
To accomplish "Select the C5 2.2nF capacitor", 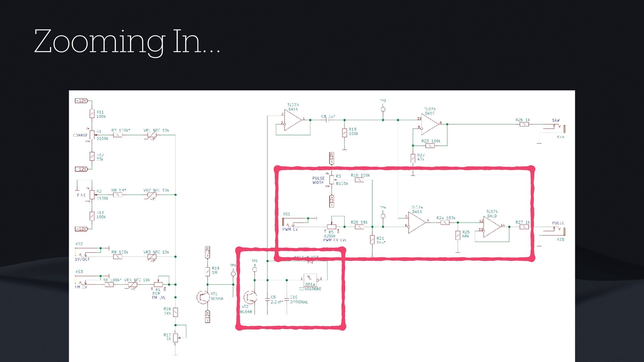I will (x=267, y=299).
